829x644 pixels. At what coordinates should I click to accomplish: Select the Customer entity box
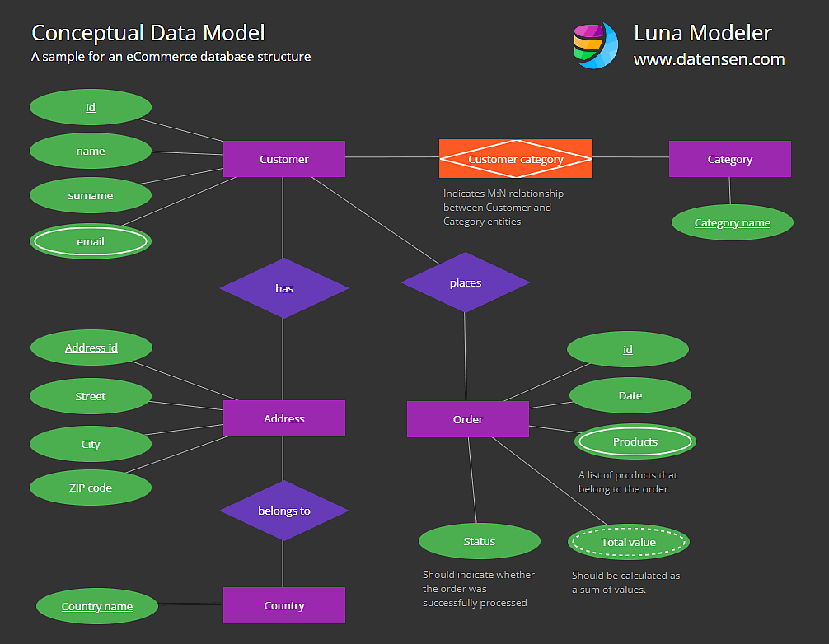point(284,159)
